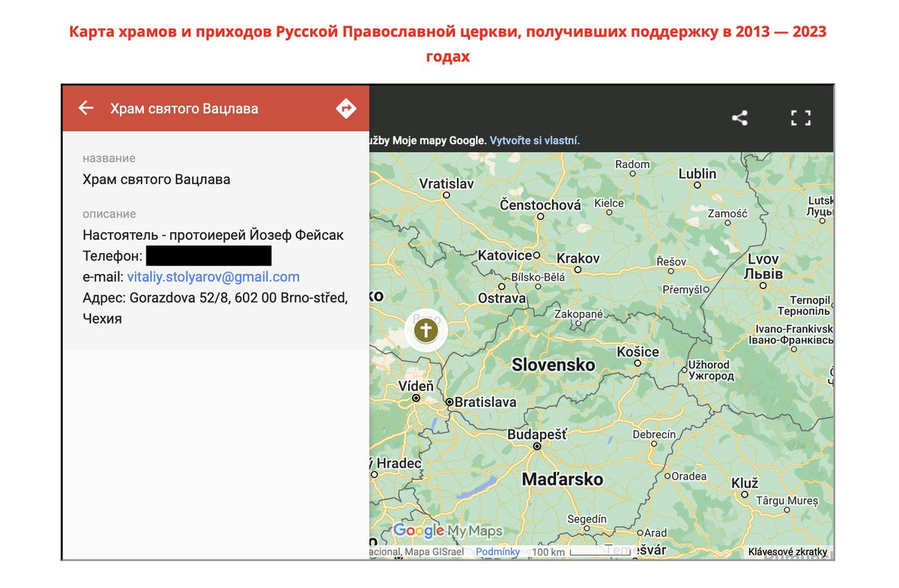
Task: Click the Oradea city label
Action: pos(688,476)
